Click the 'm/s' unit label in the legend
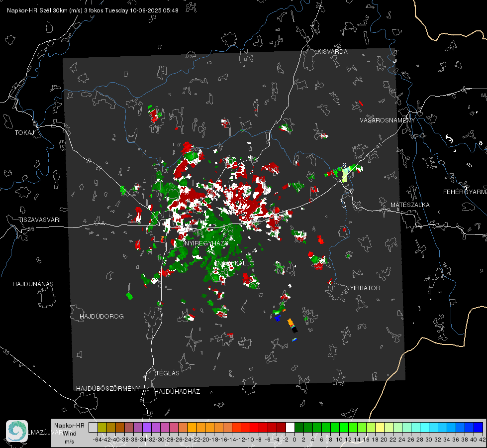Viewport: 487px width, 448px height. (69, 442)
